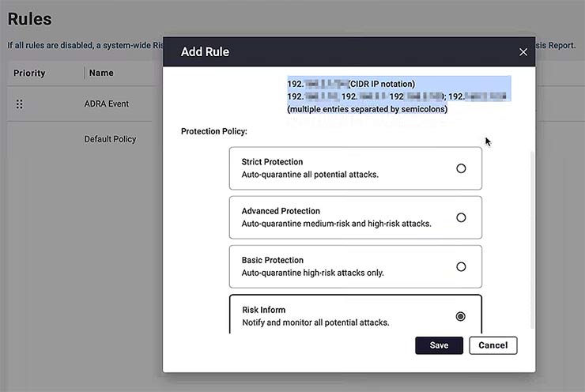Click the Name column header
This screenshot has height=392, width=585.
pyautogui.click(x=101, y=73)
